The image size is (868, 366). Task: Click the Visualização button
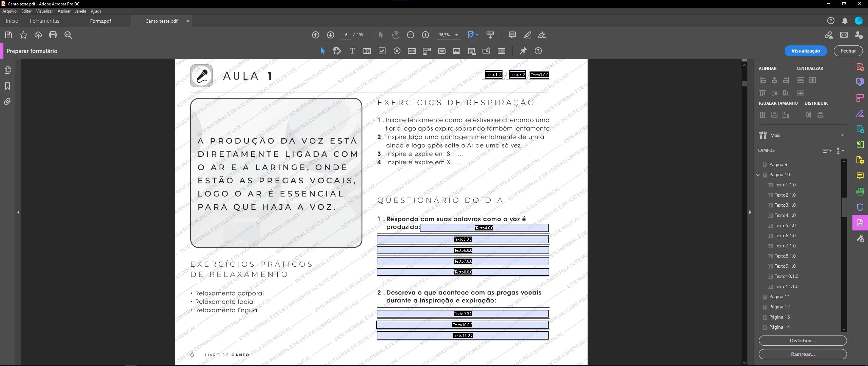805,51
